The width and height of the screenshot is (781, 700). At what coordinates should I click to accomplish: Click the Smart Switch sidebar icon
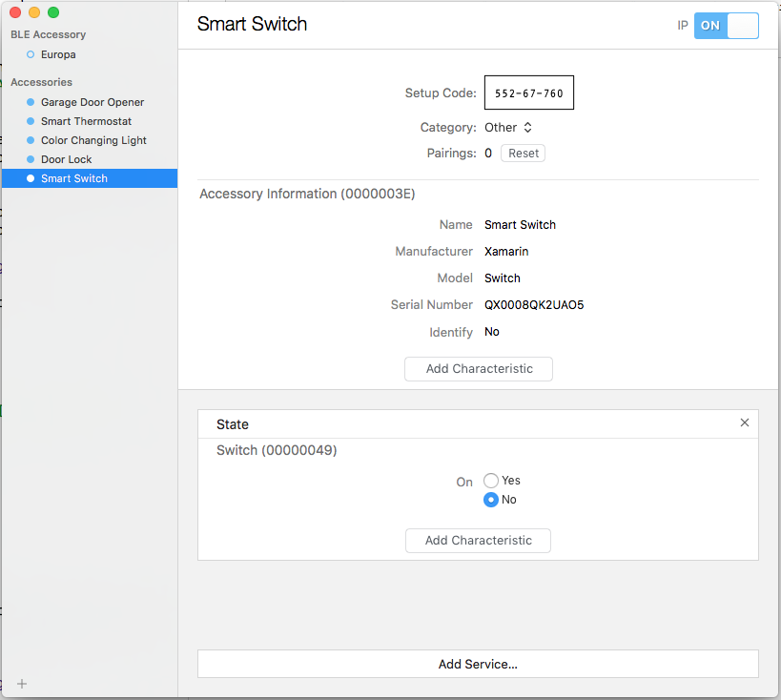point(32,178)
